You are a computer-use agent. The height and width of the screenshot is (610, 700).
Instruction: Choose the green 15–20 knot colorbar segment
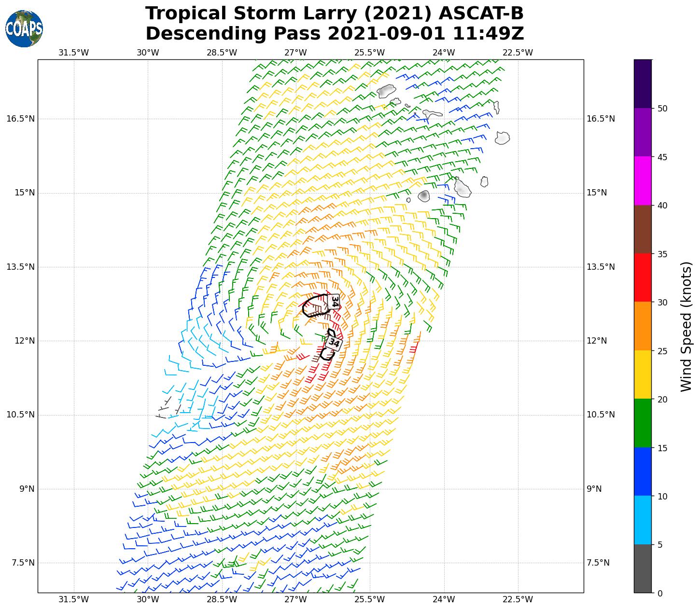643,423
